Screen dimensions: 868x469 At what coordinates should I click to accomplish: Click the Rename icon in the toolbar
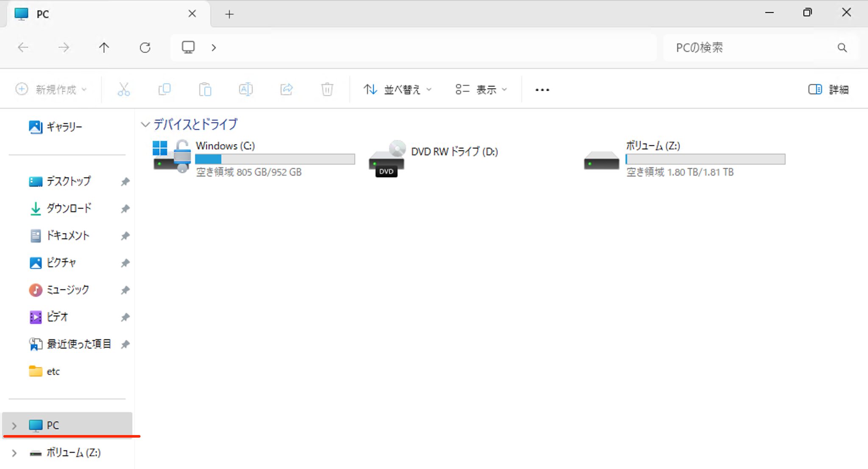[x=246, y=89]
